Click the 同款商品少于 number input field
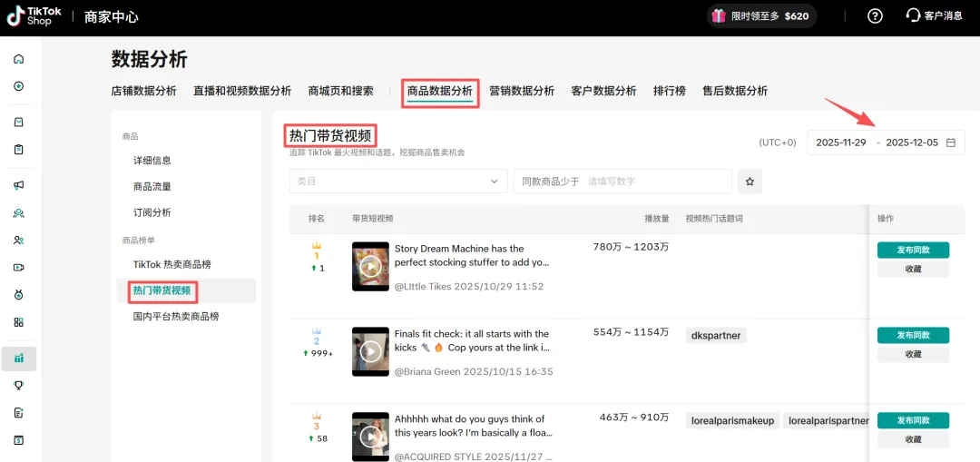Image resolution: width=980 pixels, height=462 pixels. 653,182
